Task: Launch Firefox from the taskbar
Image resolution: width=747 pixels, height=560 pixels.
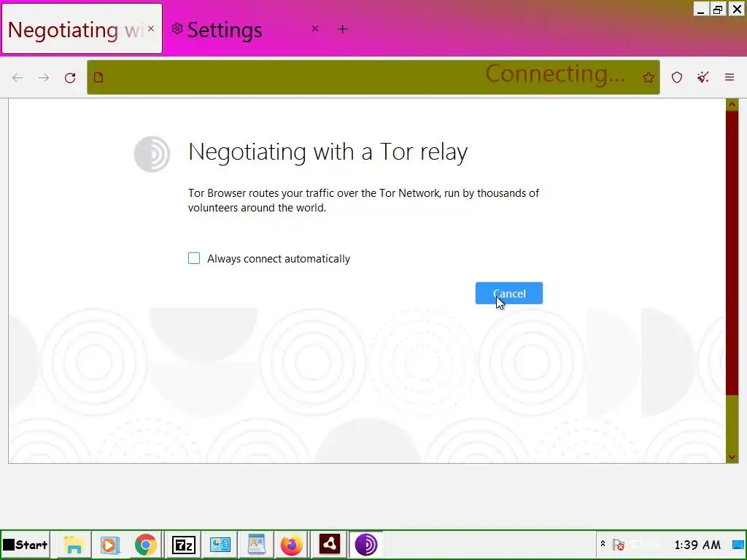Action: [x=292, y=545]
